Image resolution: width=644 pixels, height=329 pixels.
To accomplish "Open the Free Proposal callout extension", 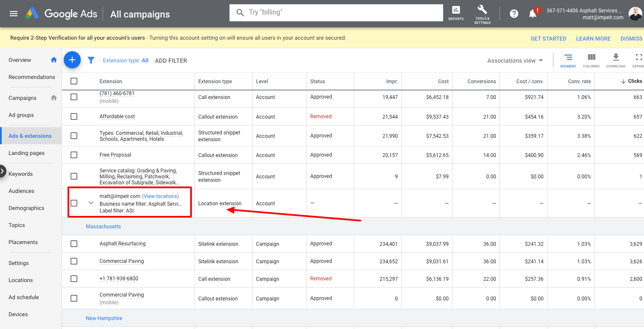I will pos(115,155).
